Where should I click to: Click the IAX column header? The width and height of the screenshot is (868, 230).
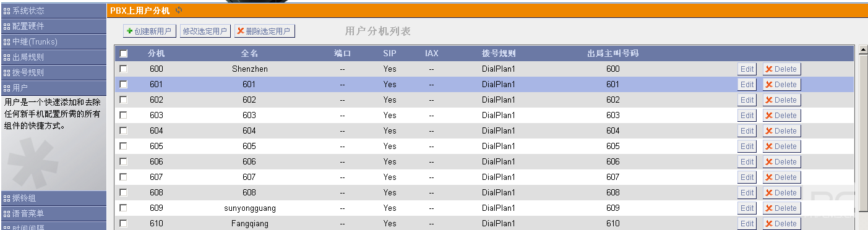click(431, 54)
